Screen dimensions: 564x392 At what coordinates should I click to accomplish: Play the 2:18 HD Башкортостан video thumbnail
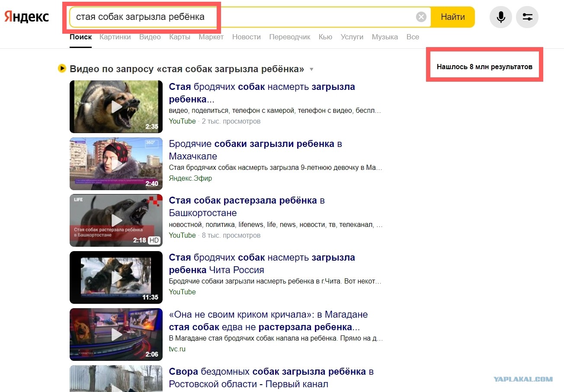point(116,220)
